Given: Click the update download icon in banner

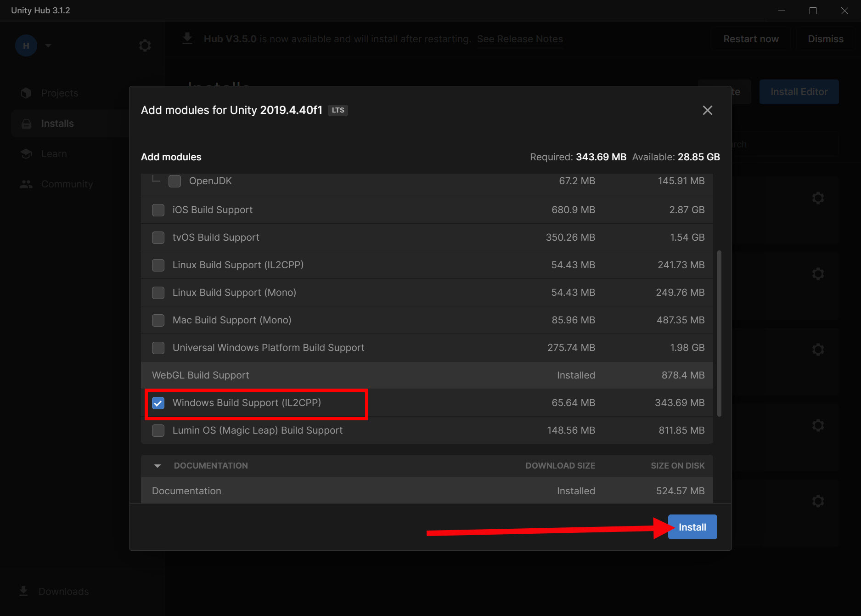Looking at the screenshot, I should 187,38.
